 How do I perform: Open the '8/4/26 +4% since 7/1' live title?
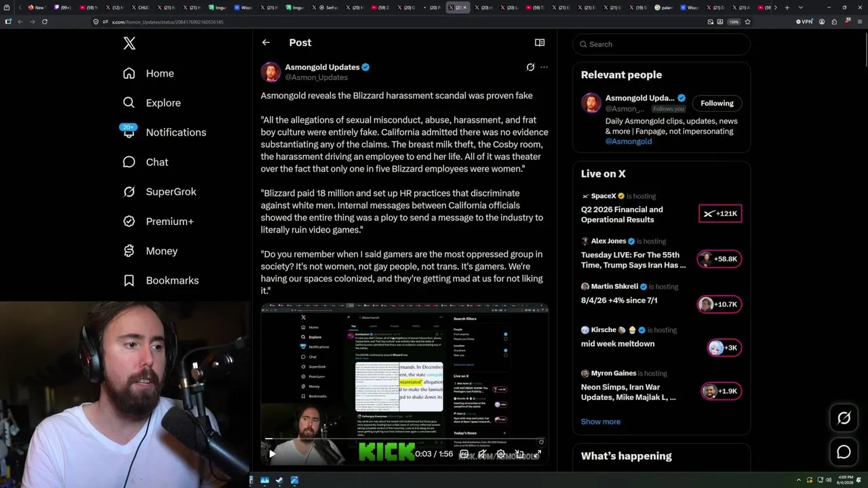pyautogui.click(x=619, y=300)
